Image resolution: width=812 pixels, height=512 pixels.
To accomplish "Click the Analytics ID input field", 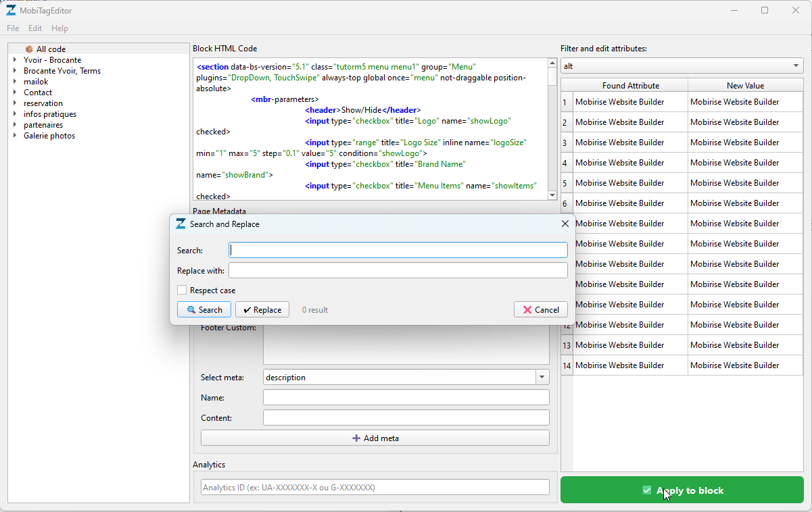I will click(x=375, y=487).
